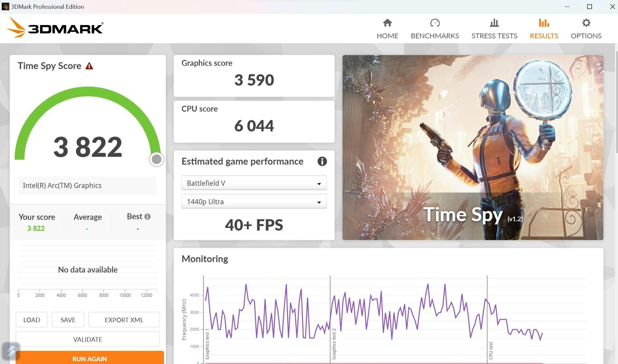The width and height of the screenshot is (618, 364).
Task: Click the EXPORT XML button
Action: pos(124,320)
